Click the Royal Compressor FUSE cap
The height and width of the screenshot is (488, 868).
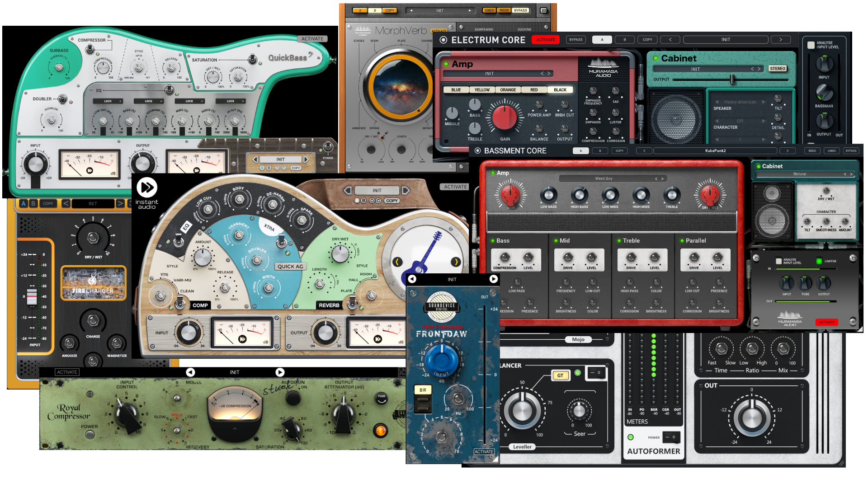point(382,398)
